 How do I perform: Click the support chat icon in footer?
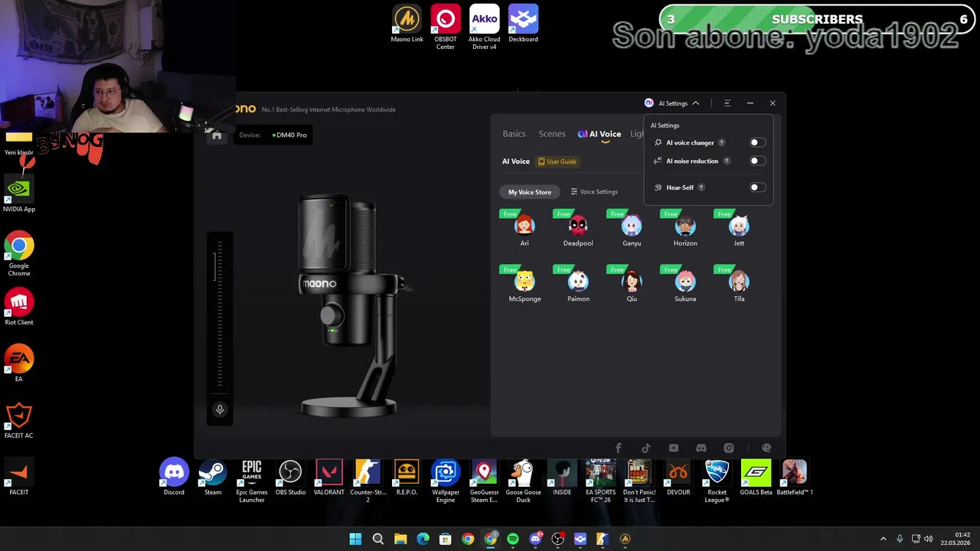[766, 448]
